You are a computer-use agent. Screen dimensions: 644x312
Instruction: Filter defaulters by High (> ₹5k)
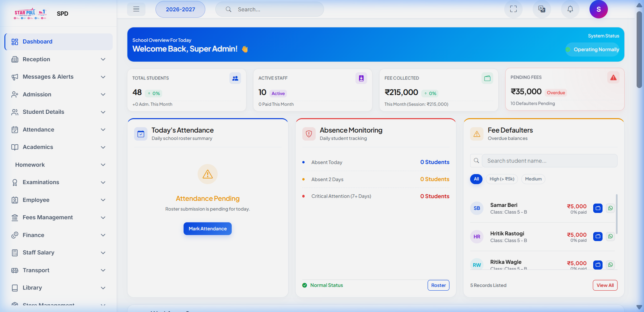[502, 179]
